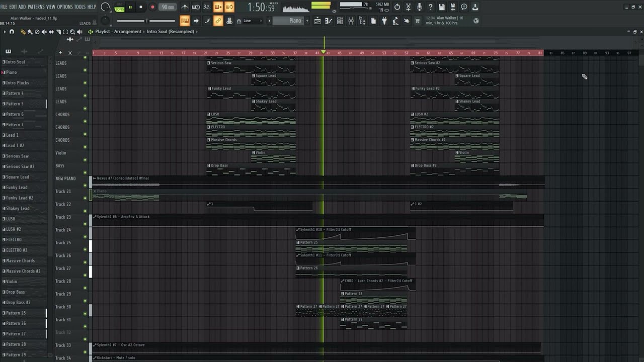Select the Slip tool in playlist toolbar
644x362 pixels.
51,32
